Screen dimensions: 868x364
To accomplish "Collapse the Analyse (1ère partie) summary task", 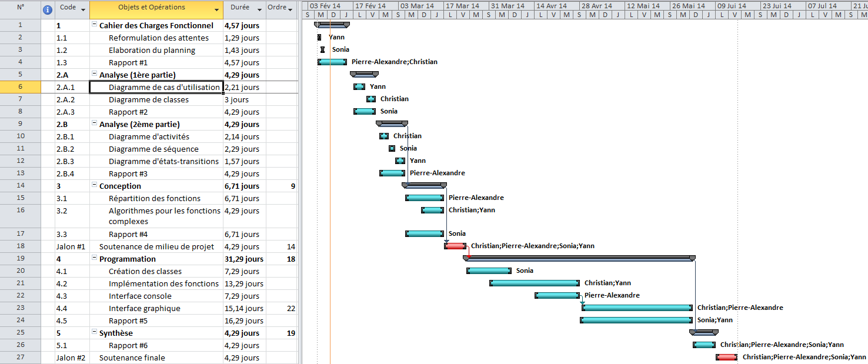I will click(94, 75).
